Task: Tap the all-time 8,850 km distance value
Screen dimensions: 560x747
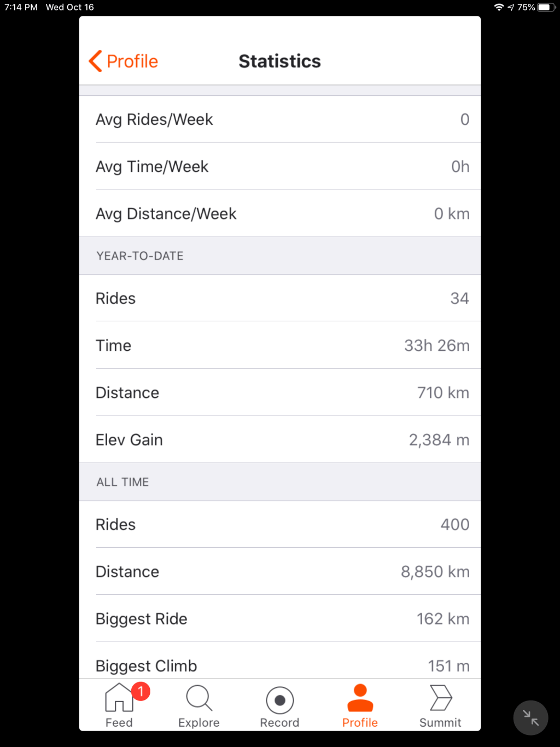Action: click(435, 571)
